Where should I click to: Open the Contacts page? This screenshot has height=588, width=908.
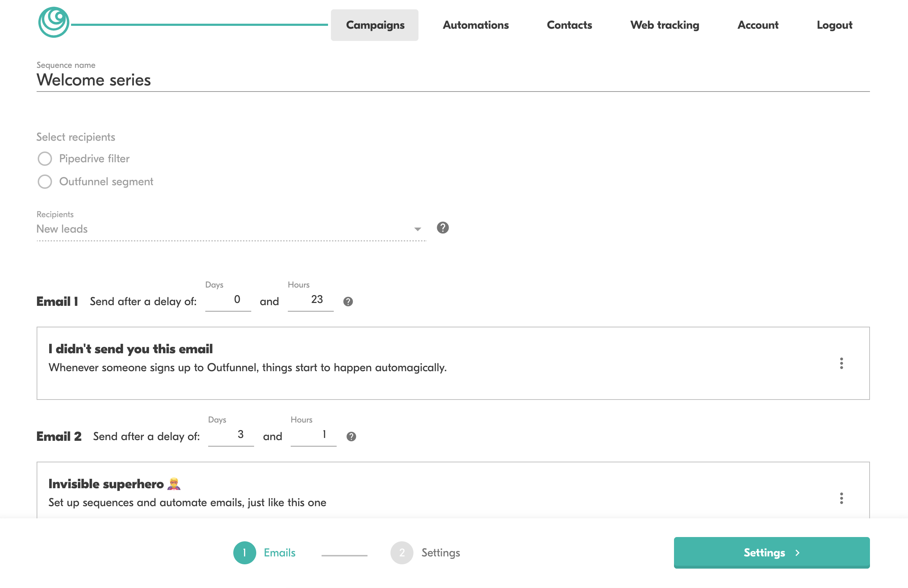[569, 25]
